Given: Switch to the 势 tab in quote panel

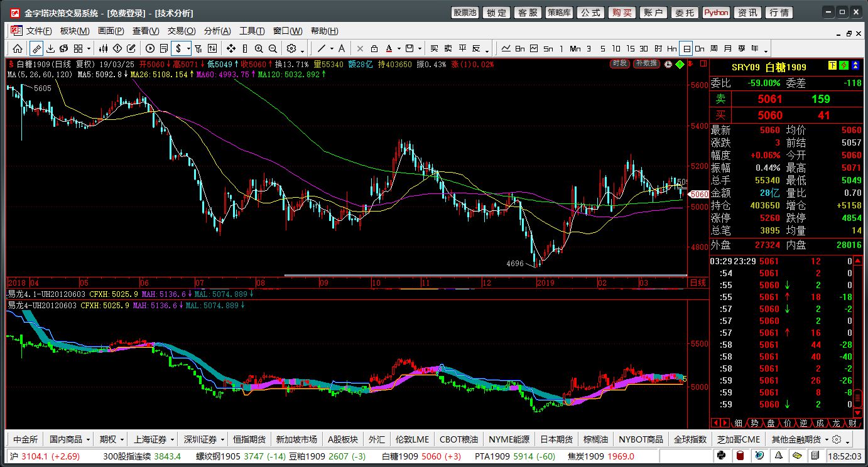Looking at the screenshot, I should (x=754, y=423).
